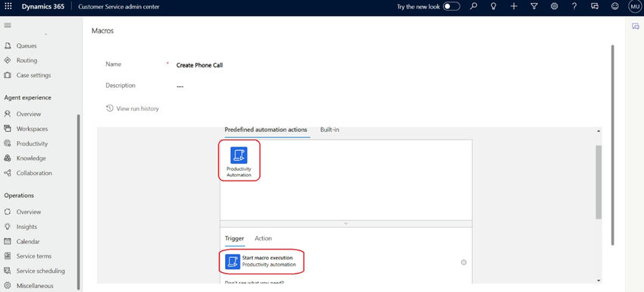Open Case settings in the sidebar
Viewport: 644px width, 292px height.
(33, 75)
